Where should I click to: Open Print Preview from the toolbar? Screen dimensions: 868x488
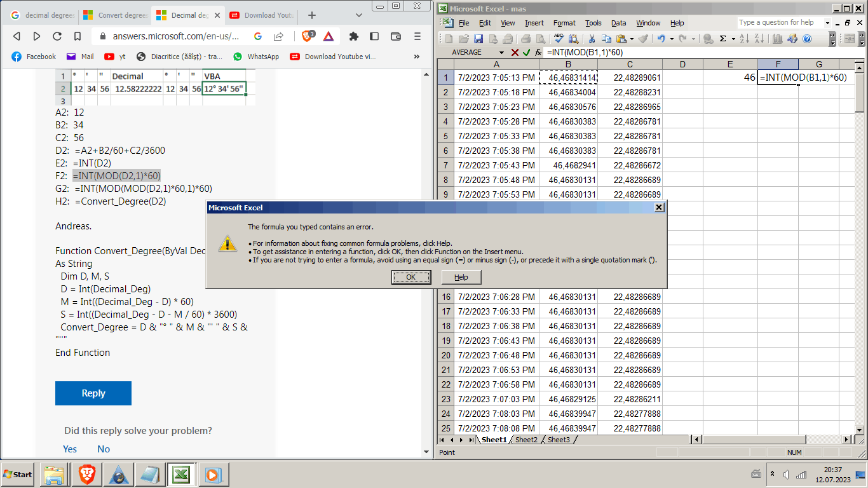tap(539, 39)
